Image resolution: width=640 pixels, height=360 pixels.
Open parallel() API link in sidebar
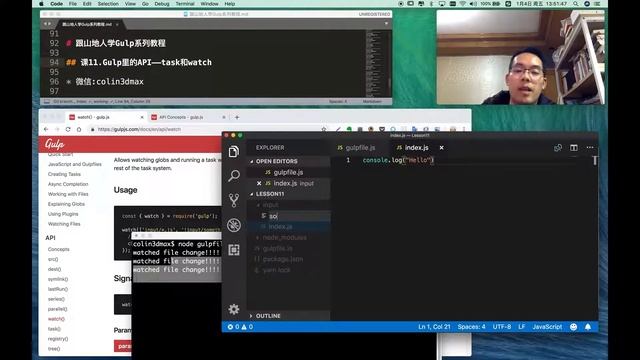[x=58, y=309]
